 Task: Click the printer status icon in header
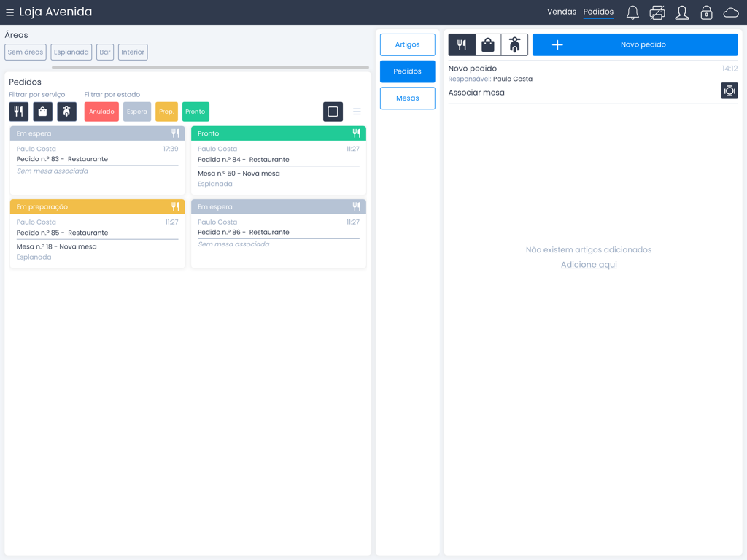tap(657, 12)
